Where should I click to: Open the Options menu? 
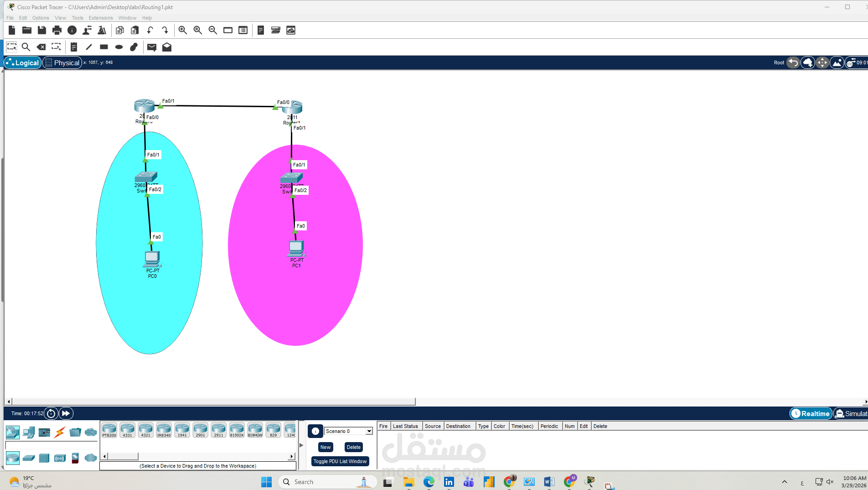click(40, 18)
